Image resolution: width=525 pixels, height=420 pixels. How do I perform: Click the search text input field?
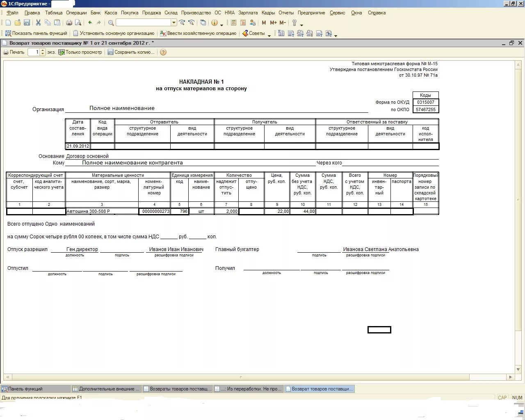tap(144, 23)
